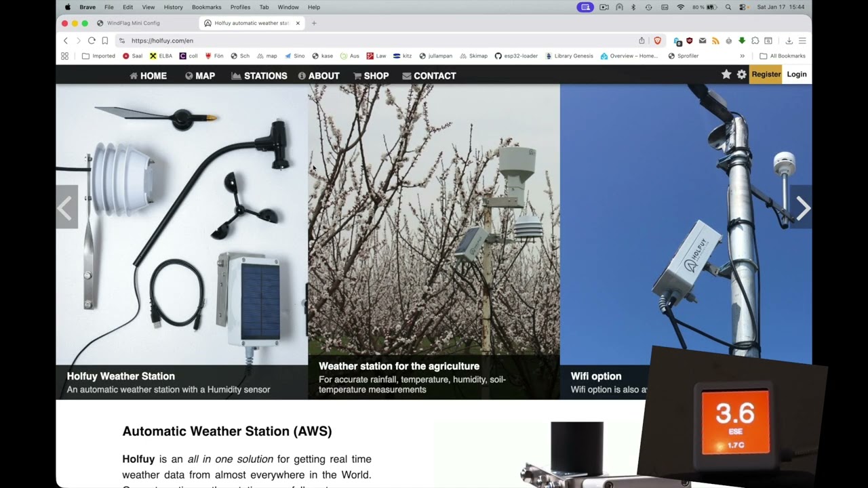Expand the All Bookmarks folder
Viewport: 868px width, 488px height.
pyautogui.click(x=783, y=56)
